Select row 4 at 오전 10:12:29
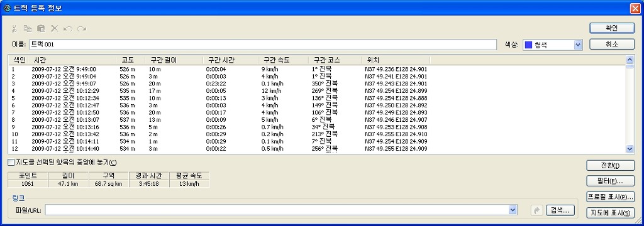Viewport: 644px width, 226px height. tap(317, 90)
